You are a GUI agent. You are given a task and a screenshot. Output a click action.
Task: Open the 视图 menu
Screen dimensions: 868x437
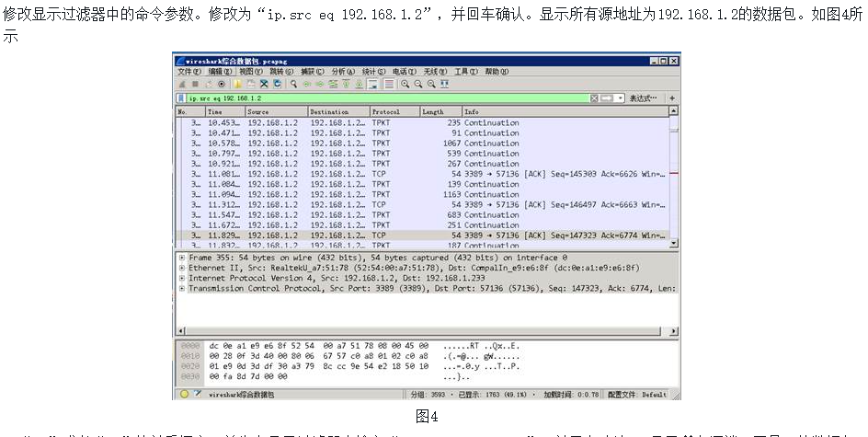pyautogui.click(x=251, y=72)
